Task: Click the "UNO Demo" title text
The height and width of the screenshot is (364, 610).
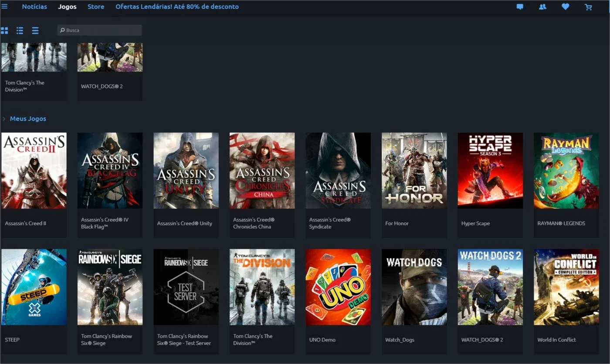Action: [x=322, y=340]
